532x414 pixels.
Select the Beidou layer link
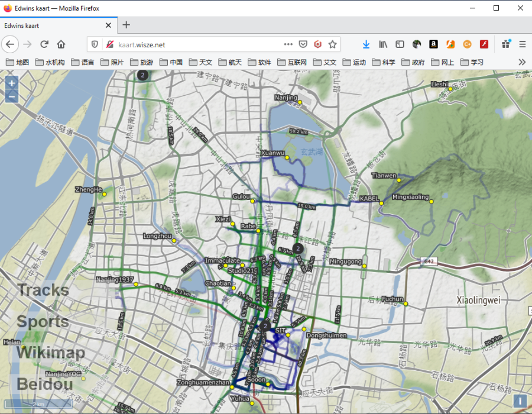tap(45, 384)
